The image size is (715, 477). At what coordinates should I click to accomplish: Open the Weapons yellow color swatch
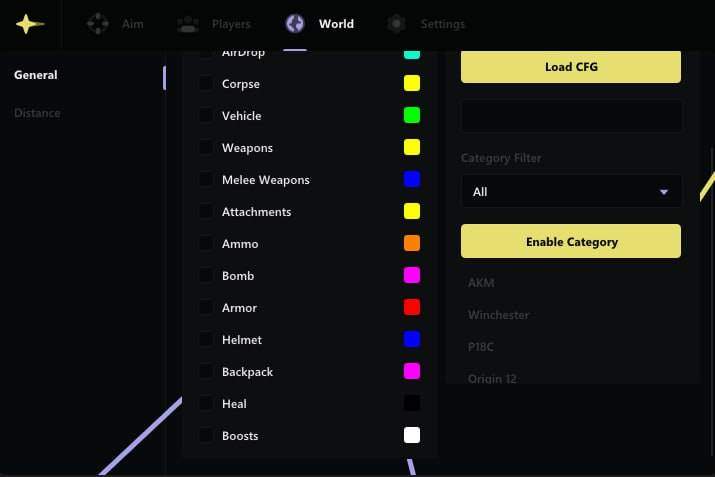[x=412, y=147]
